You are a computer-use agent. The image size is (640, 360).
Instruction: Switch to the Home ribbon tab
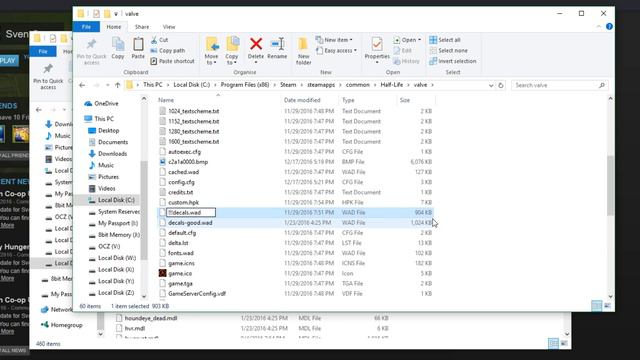tap(113, 27)
